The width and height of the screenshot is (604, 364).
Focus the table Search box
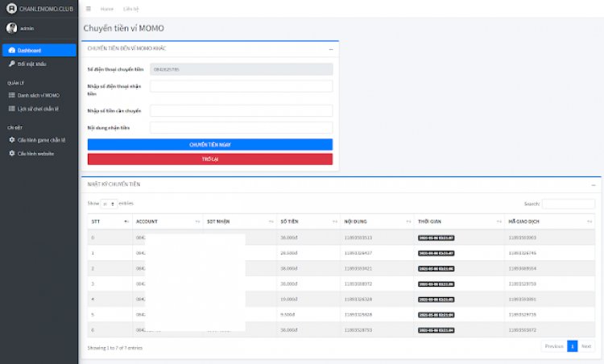pos(569,204)
